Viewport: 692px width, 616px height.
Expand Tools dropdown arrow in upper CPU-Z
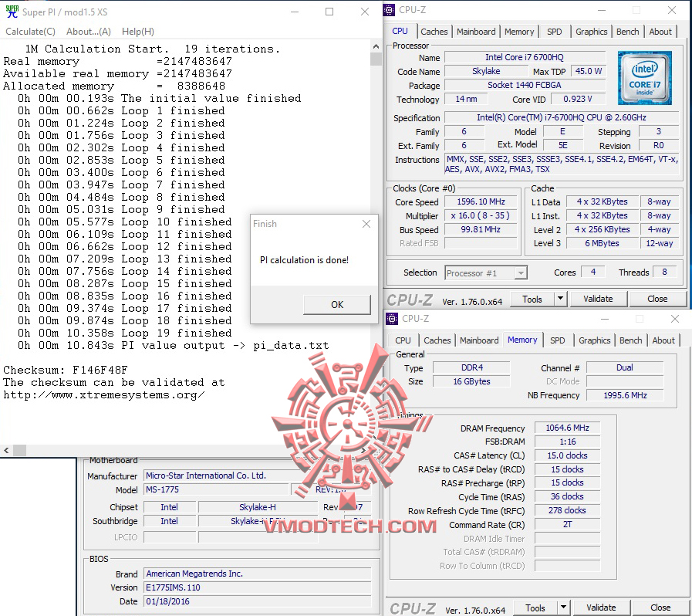[x=560, y=300]
